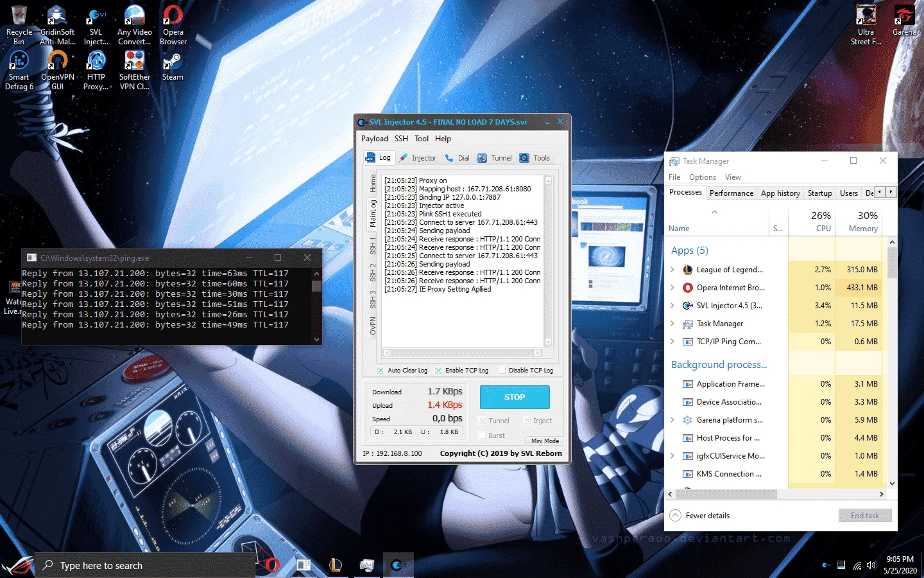Viewport: 924px width, 578px height.
Task: Select the SSH 1 vertical tab
Action: click(x=373, y=245)
